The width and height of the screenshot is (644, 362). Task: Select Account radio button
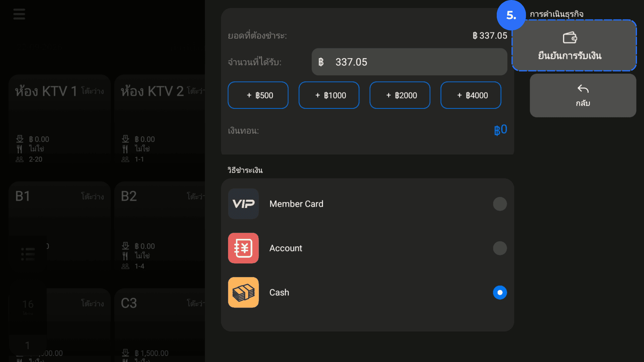(x=500, y=248)
